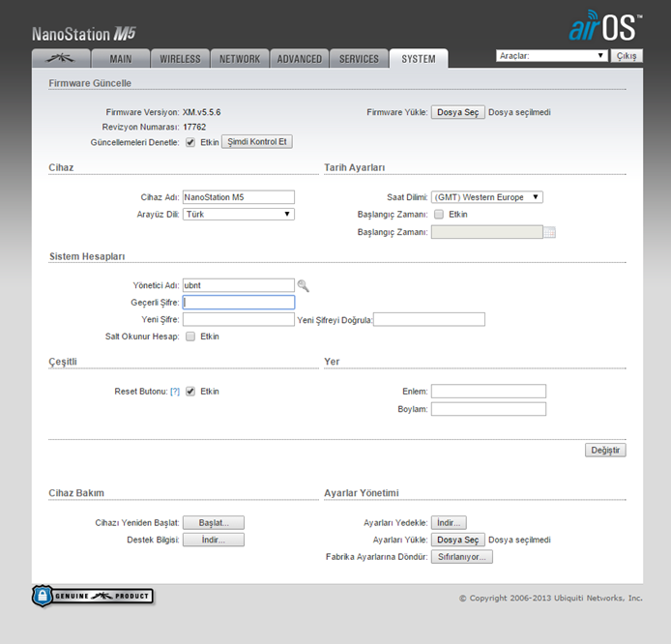Click the Yeni Şifre field
Screen dimensions: 671x644
pyautogui.click(x=239, y=320)
